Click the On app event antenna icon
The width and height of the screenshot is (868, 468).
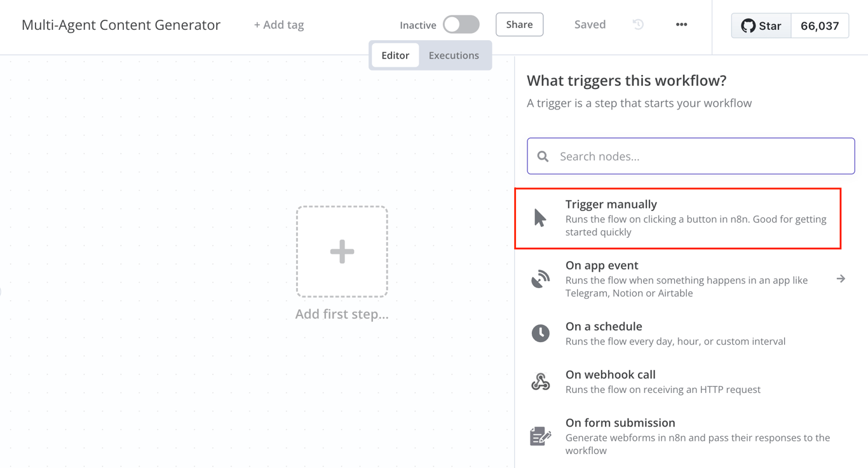pyautogui.click(x=540, y=278)
